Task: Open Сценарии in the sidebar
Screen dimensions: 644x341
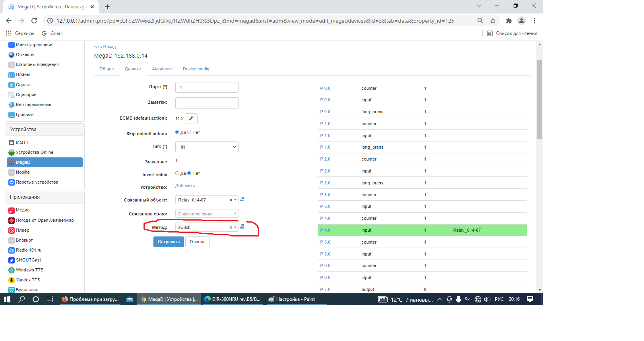Action: click(26, 95)
